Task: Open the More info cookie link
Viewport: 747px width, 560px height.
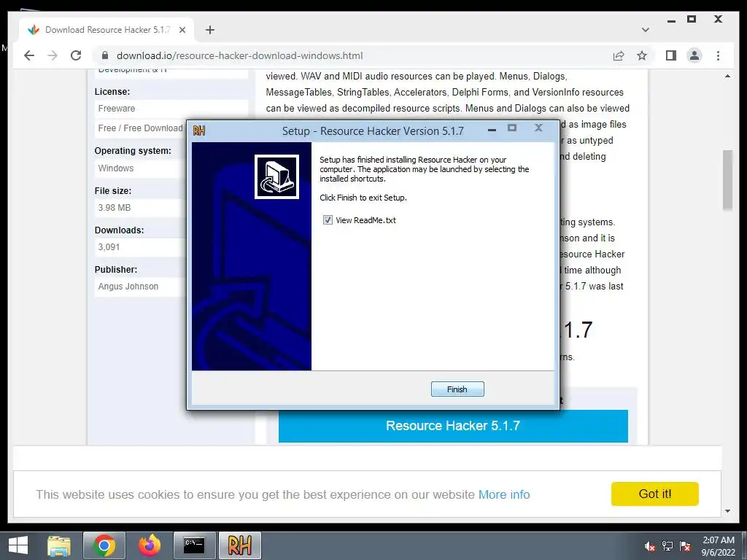Action: [504, 495]
